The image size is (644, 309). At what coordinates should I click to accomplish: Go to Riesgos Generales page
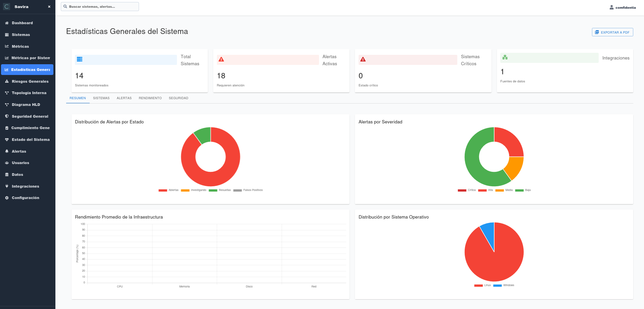click(30, 81)
